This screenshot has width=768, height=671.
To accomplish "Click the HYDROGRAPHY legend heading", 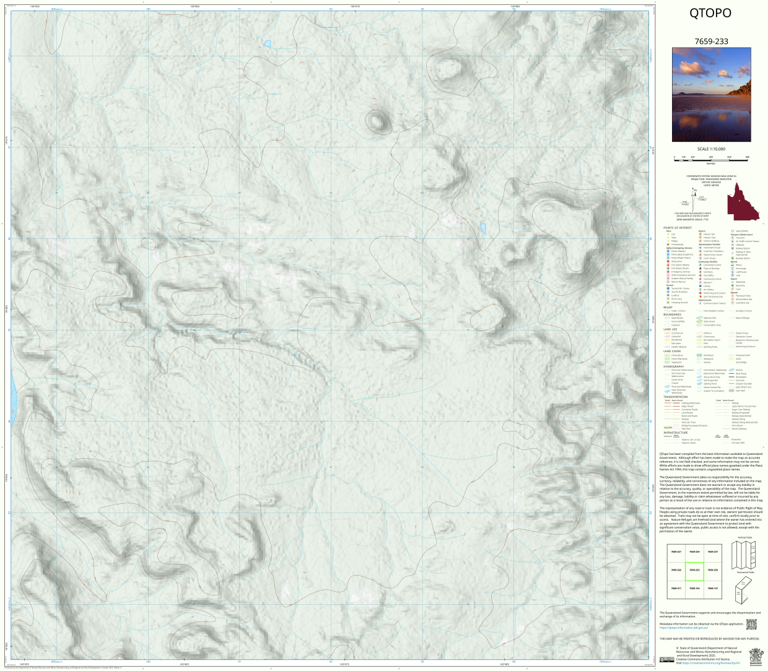I will pos(673,366).
